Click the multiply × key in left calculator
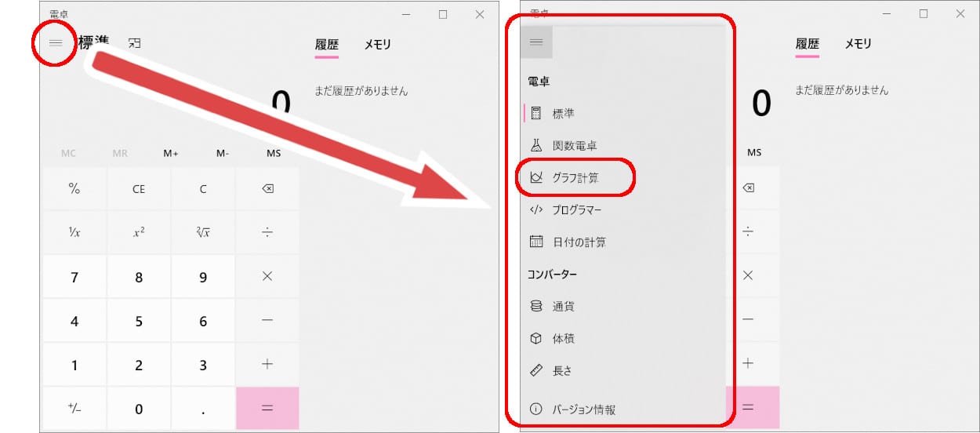 tap(267, 276)
